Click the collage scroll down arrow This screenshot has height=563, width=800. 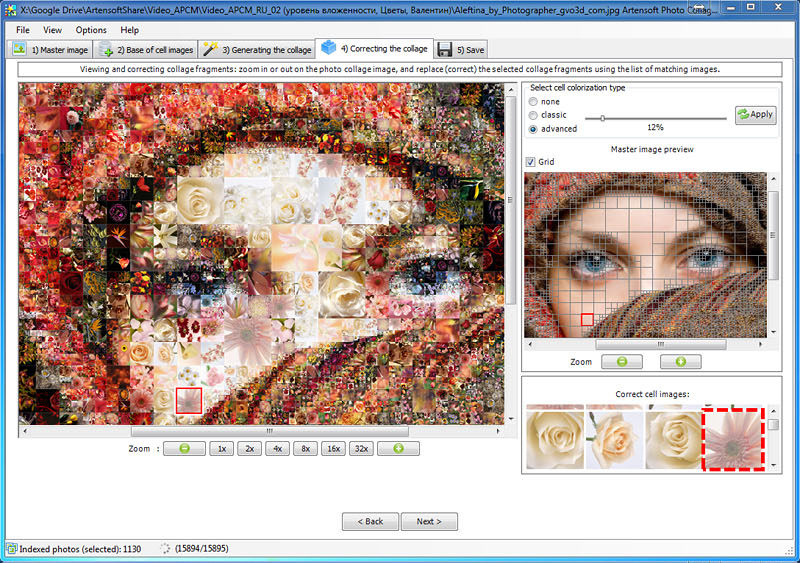511,419
